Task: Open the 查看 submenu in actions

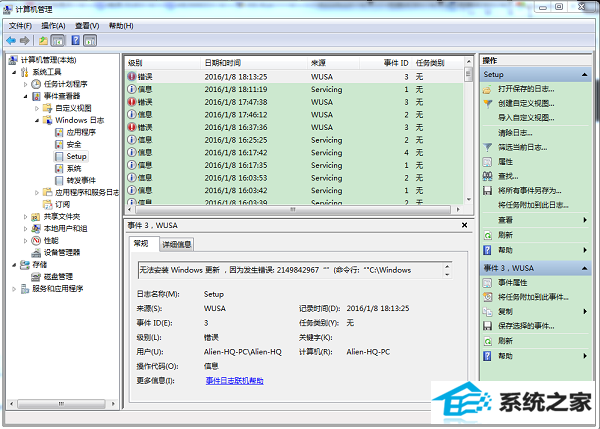Action: pos(535,220)
